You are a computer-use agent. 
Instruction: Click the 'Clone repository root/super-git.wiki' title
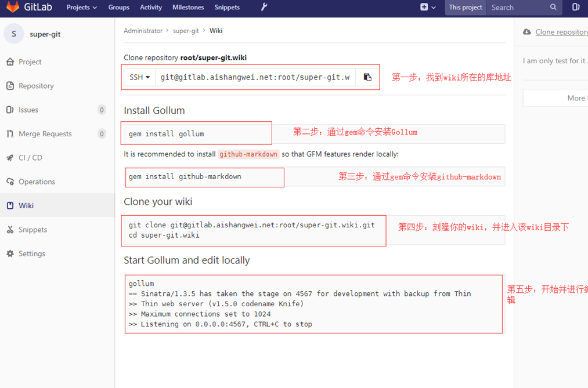tap(185, 57)
